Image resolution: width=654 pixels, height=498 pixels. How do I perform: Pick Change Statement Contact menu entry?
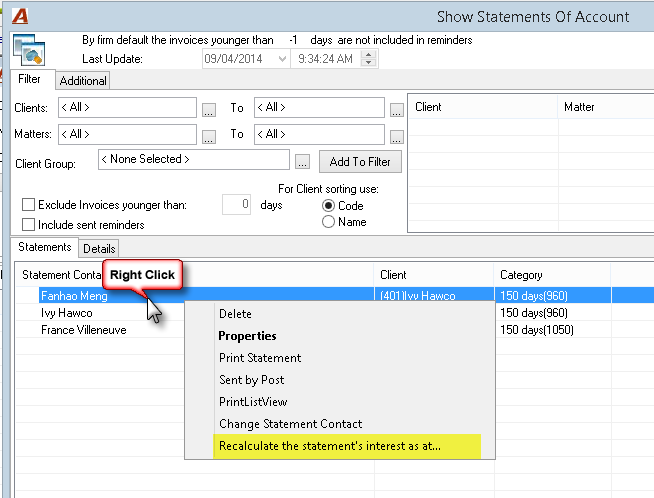point(290,424)
